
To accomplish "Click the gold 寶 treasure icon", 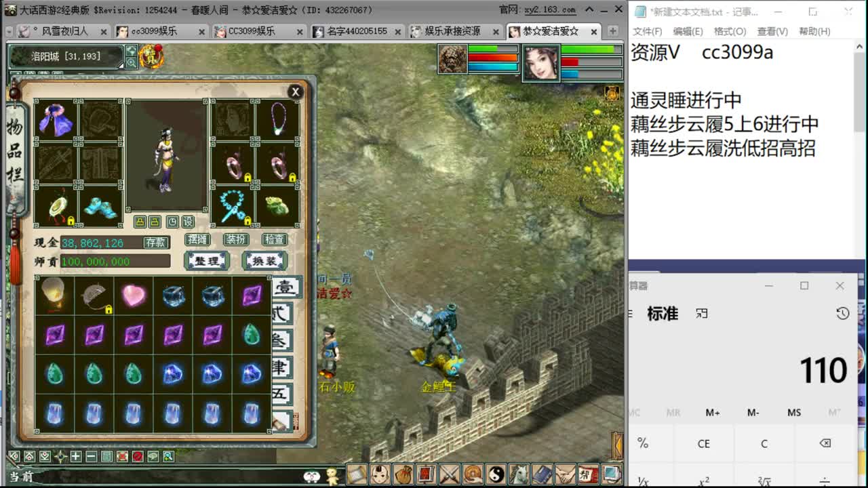I will [x=151, y=57].
